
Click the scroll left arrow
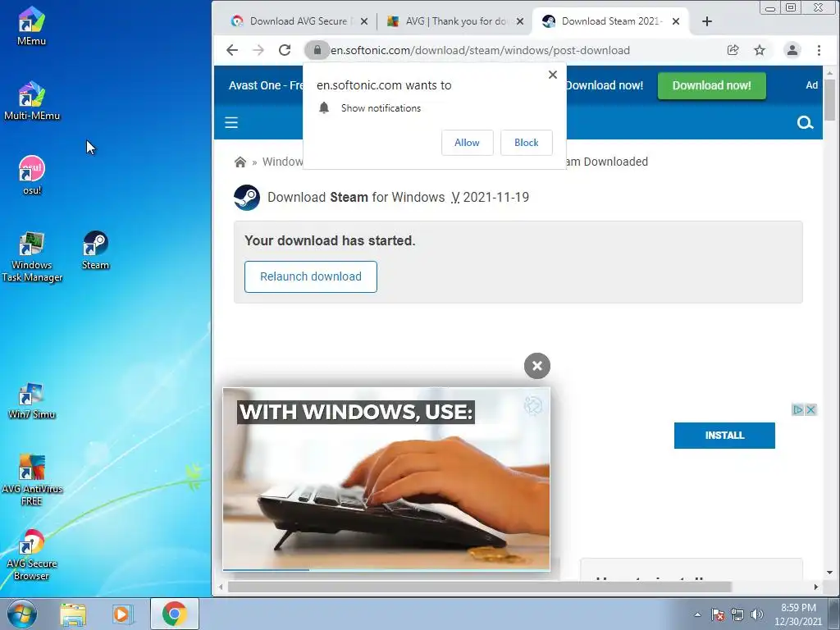coord(220,587)
